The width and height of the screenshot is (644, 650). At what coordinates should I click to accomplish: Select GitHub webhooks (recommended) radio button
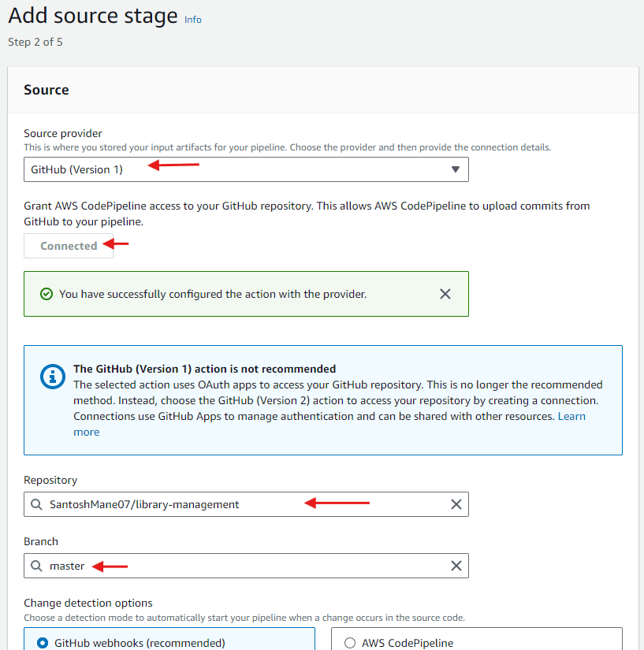[43, 643]
